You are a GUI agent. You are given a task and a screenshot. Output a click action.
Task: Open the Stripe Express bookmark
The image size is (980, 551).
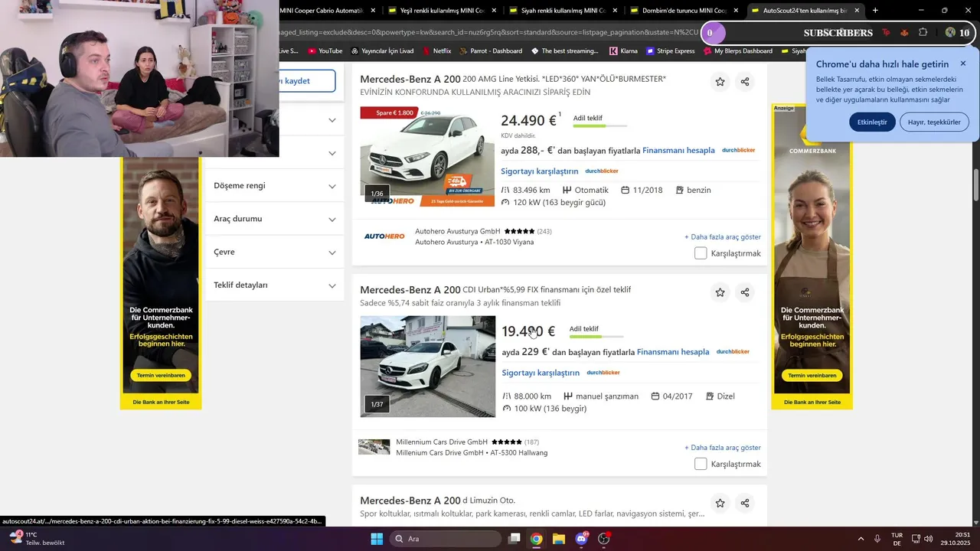click(x=671, y=51)
